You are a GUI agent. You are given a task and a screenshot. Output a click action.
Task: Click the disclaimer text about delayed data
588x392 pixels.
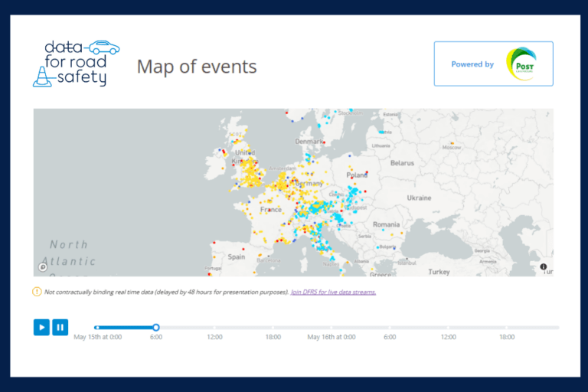pyautogui.click(x=166, y=292)
